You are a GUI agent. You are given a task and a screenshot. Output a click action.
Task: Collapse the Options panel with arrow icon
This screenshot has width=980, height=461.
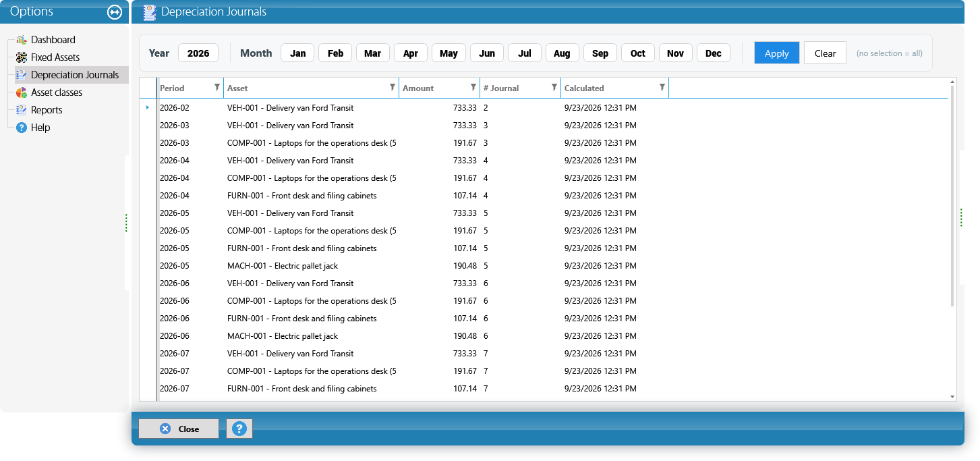115,12
